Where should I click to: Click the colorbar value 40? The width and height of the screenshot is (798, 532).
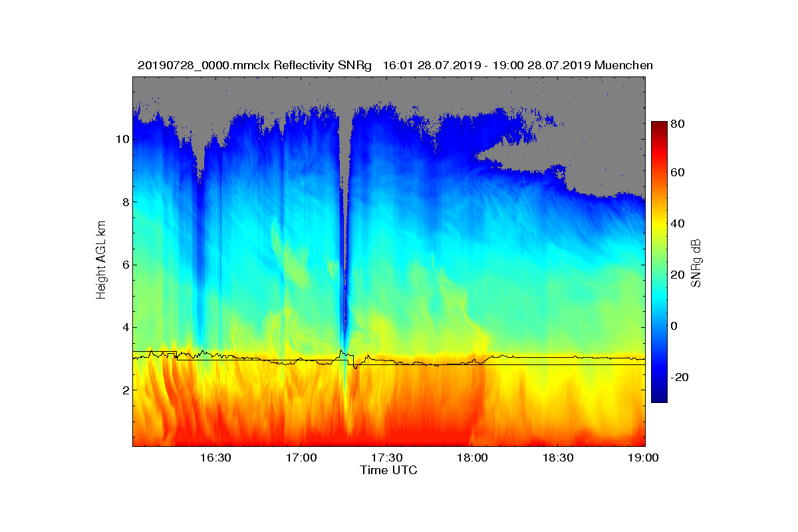coord(678,224)
